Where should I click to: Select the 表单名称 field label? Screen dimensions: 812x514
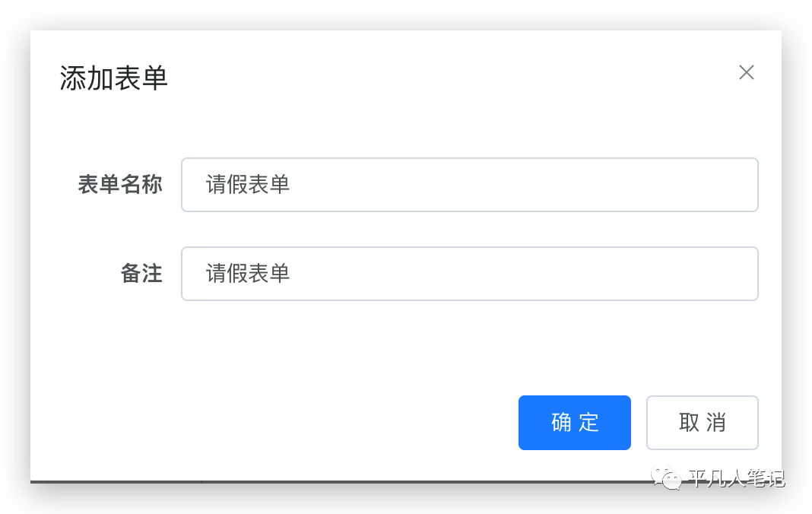[120, 185]
